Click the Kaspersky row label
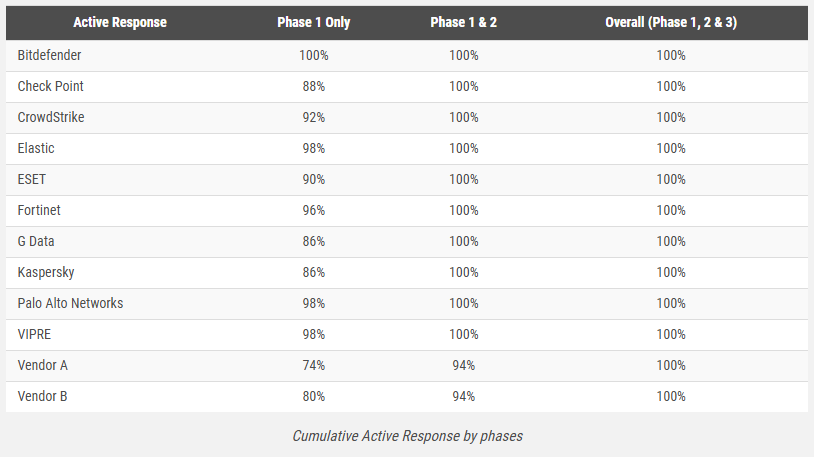This screenshot has width=814, height=457. [x=46, y=272]
